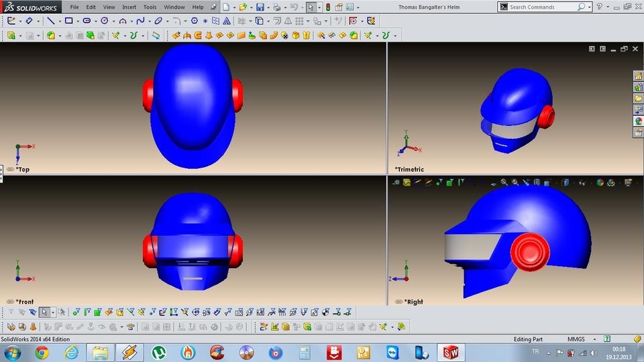Choose the Polygon sketch tool
The height and width of the screenshot is (362, 644).
click(x=195, y=21)
